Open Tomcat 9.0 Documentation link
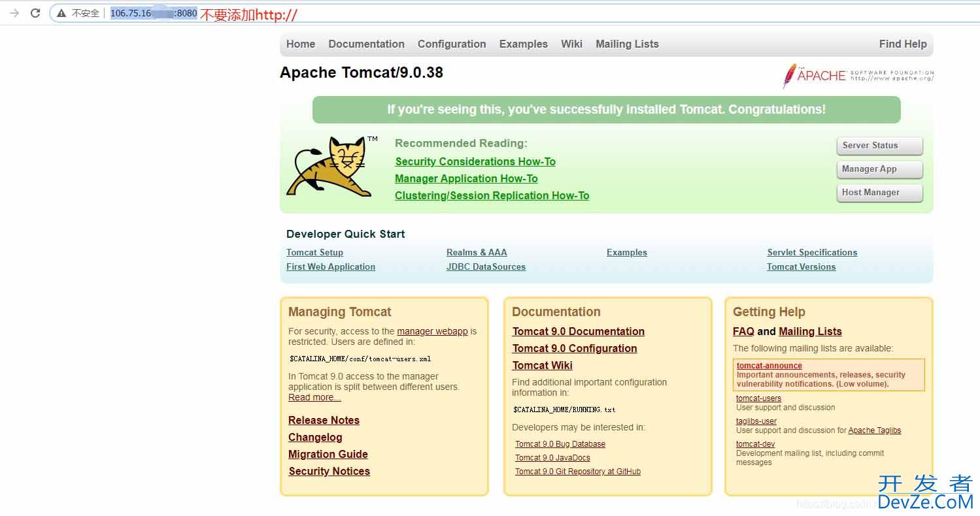The height and width of the screenshot is (516, 980). click(x=579, y=332)
